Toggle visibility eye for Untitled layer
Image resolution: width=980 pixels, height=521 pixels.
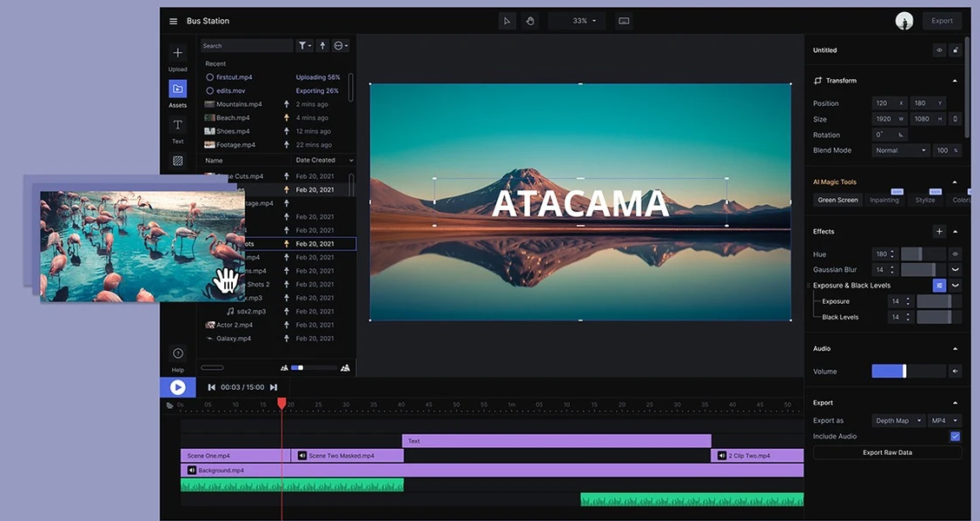[939, 50]
